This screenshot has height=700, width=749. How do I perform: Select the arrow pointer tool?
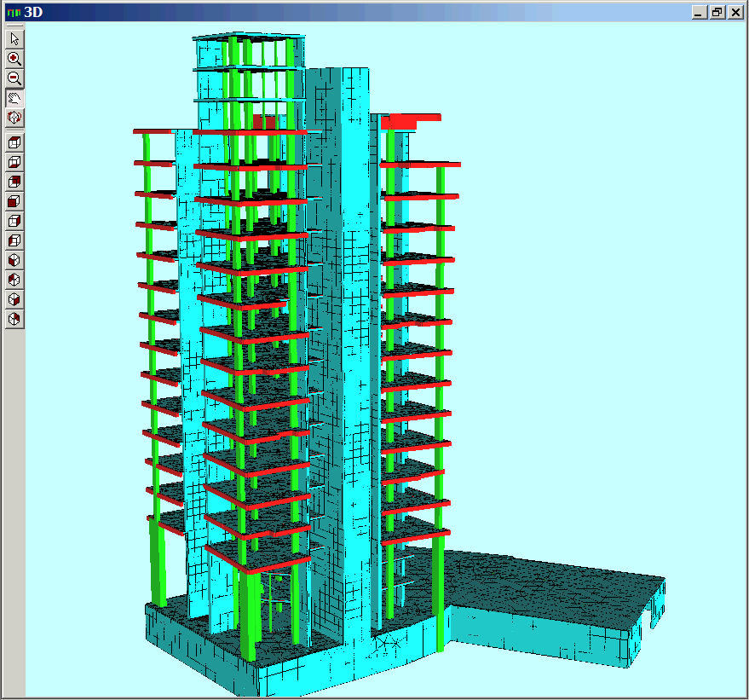click(14, 38)
